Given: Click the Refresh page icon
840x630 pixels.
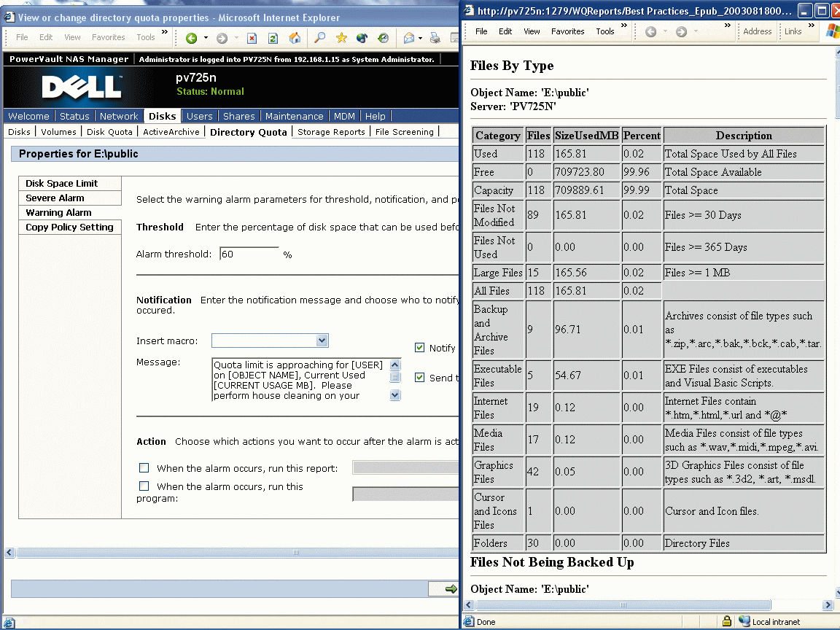Looking at the screenshot, I should tap(273, 38).
